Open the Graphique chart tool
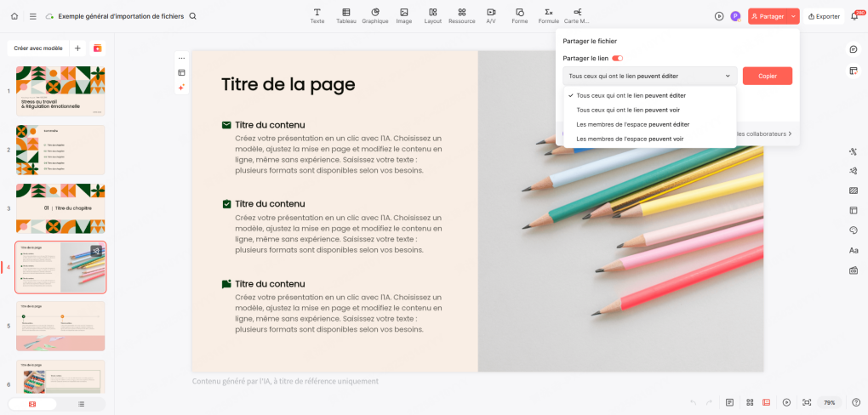Screen dimensions: 868x415 374,16
